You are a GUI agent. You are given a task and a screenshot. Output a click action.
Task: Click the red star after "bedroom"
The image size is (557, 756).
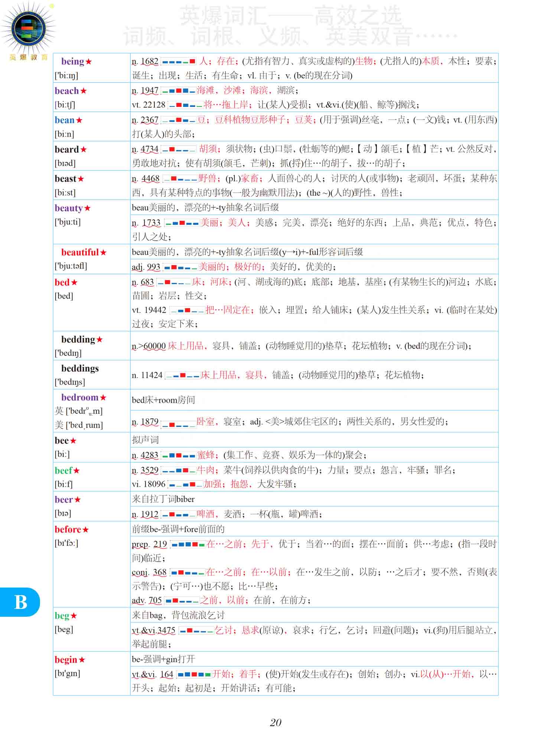coord(103,398)
